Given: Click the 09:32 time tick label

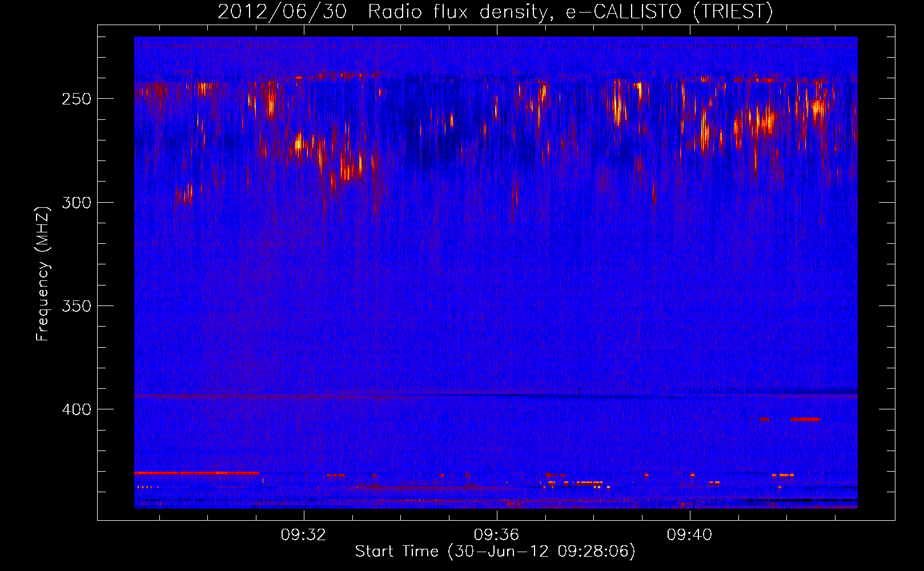Looking at the screenshot, I should click(x=303, y=535).
